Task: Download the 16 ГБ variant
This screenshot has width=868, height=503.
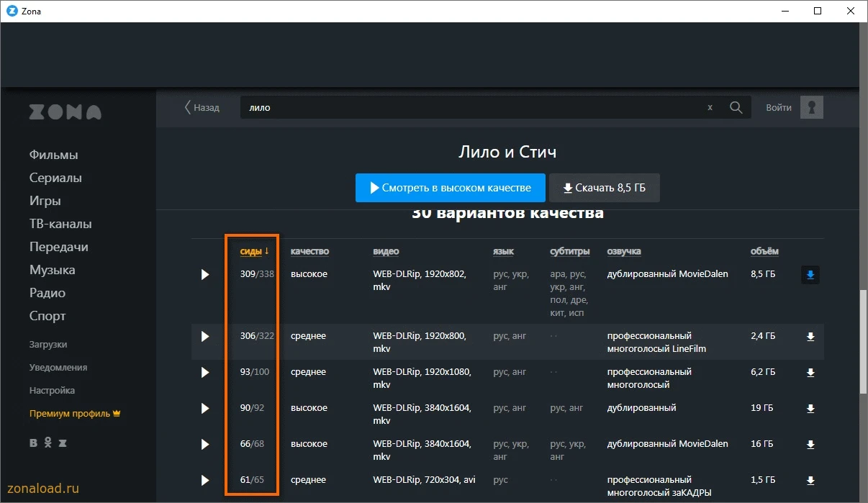Action: [810, 444]
